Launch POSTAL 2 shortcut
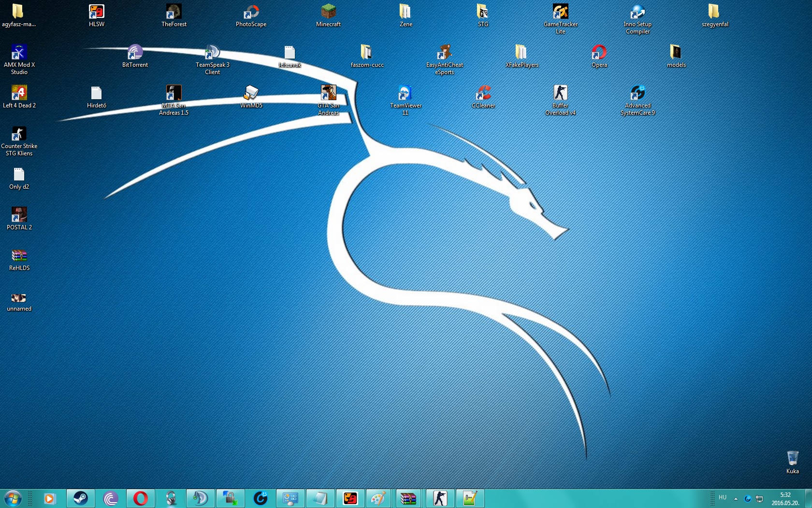Screen dimensions: 812x508 pos(19,218)
